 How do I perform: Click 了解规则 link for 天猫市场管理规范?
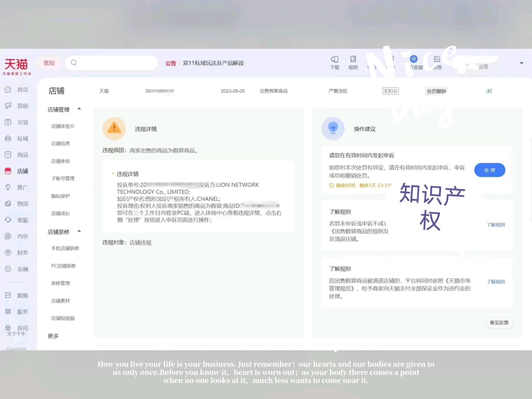pyautogui.click(x=496, y=282)
